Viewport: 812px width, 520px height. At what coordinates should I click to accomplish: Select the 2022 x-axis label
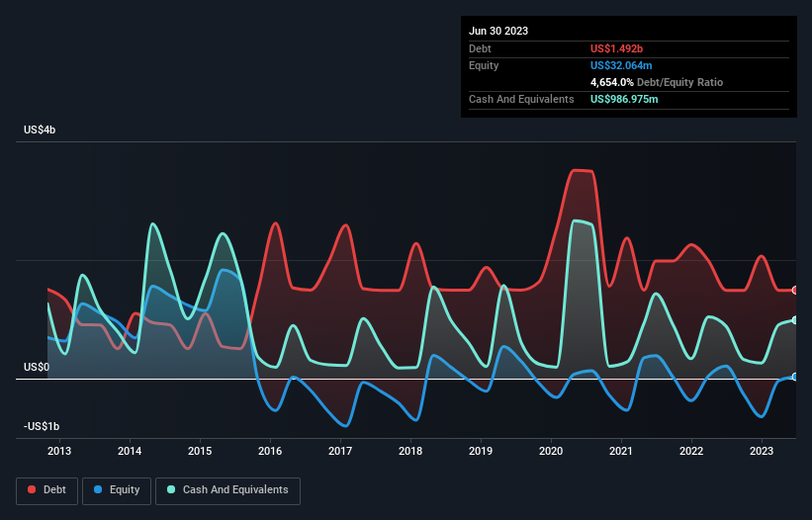point(691,451)
